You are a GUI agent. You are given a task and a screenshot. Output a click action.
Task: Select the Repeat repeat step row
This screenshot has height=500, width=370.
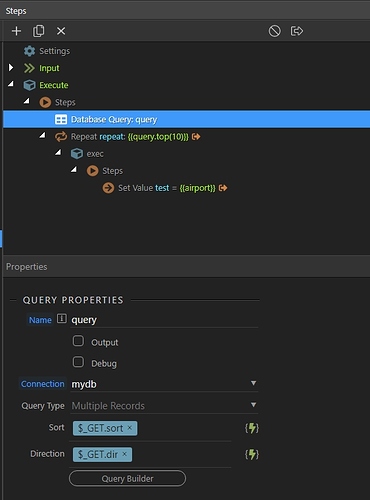click(186, 137)
